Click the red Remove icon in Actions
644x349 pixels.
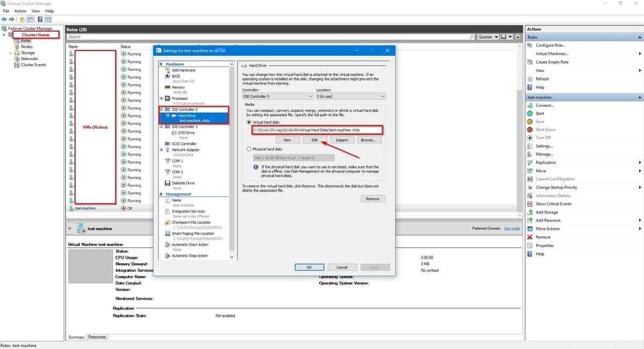pos(530,237)
